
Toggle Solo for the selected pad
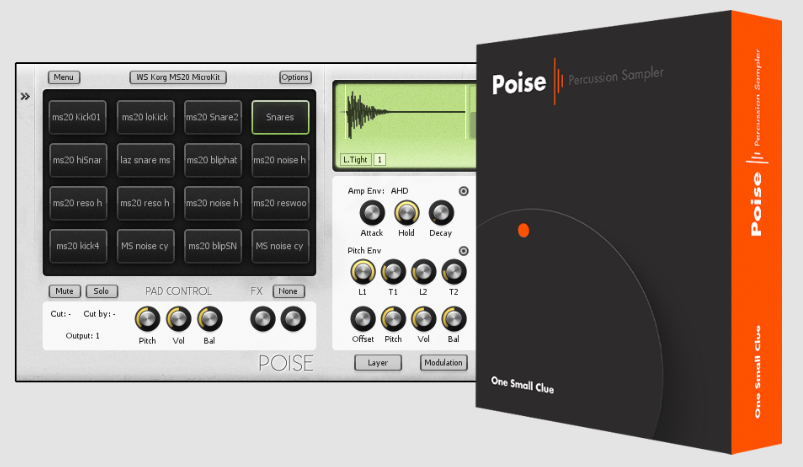click(101, 291)
